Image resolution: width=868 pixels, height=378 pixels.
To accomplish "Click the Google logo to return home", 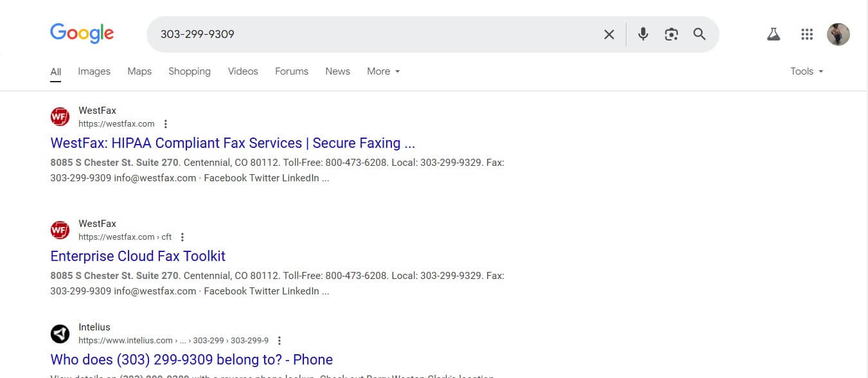I will pos(82,33).
